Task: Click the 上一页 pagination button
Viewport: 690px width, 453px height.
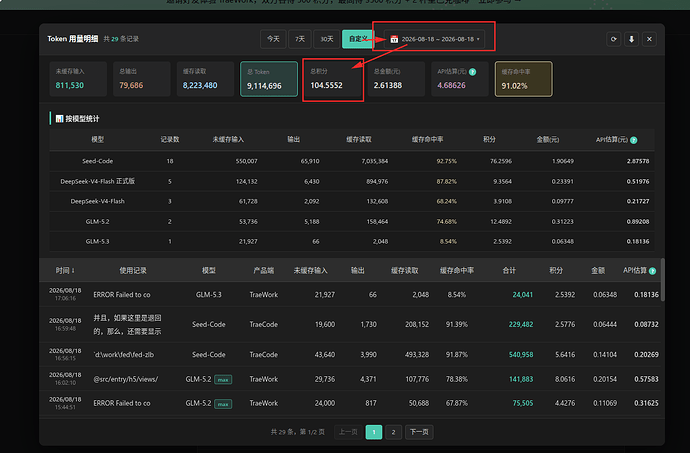Action: (348, 432)
